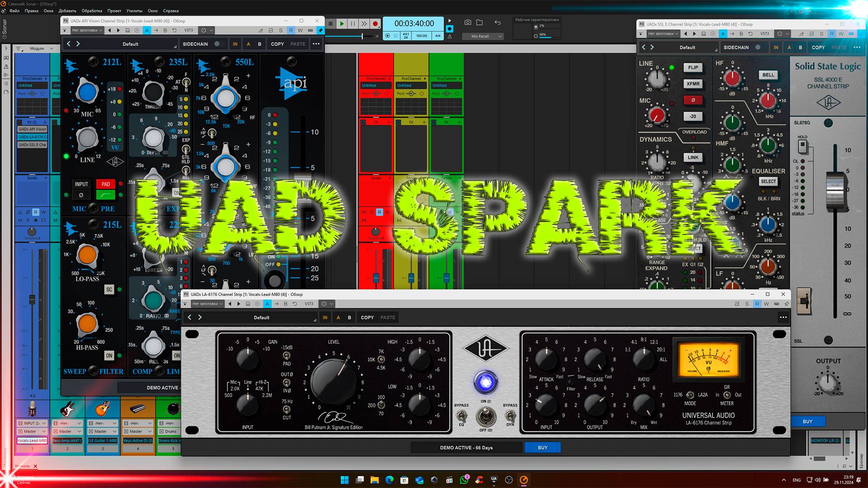This screenshot has width=868, height=488.
Task: Click the tempo display showing 120.00
Action: click(421, 36)
